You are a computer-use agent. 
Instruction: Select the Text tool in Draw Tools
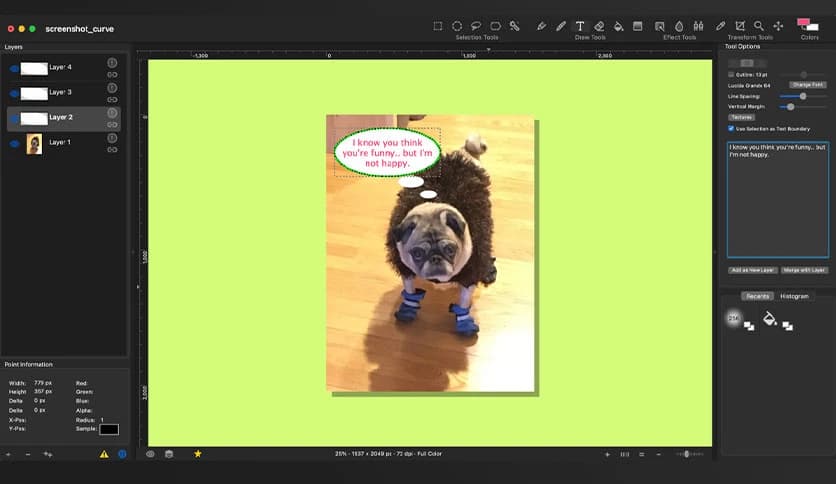click(580, 26)
